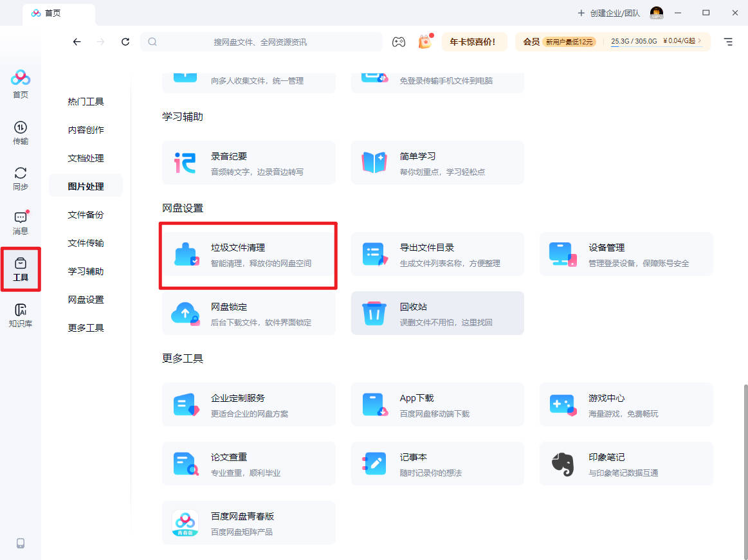Click 创建企业/团队 button in title bar
748x560 pixels.
click(608, 14)
